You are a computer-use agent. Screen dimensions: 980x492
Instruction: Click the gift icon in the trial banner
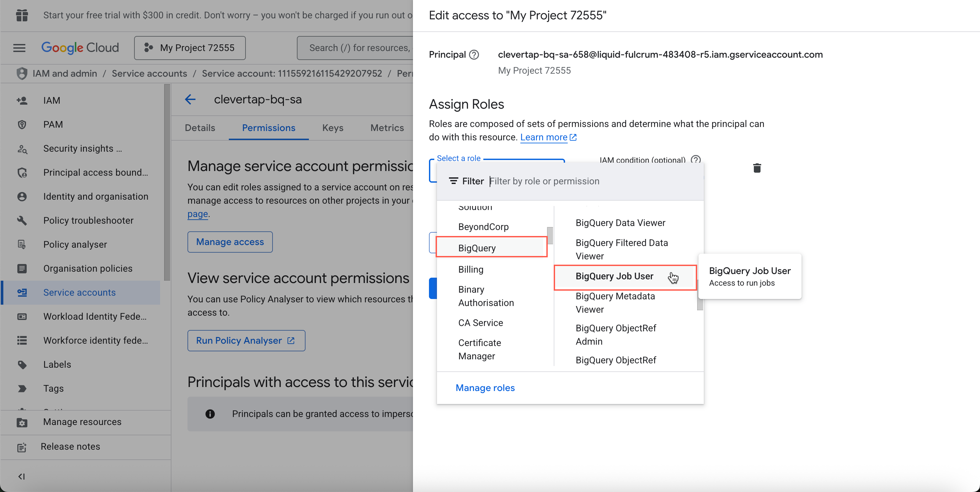tap(22, 15)
